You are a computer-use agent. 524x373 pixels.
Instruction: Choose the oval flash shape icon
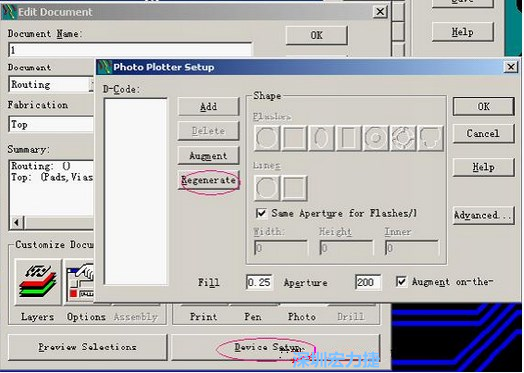coord(321,138)
